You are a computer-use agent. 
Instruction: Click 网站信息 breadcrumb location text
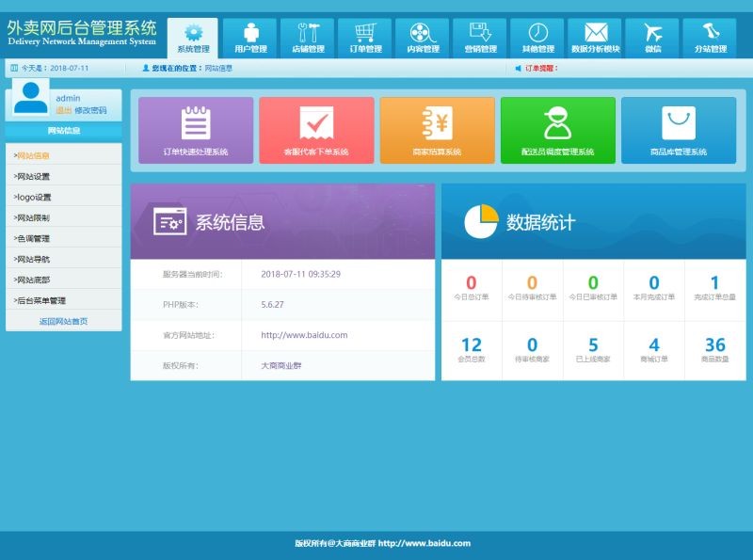coord(218,68)
